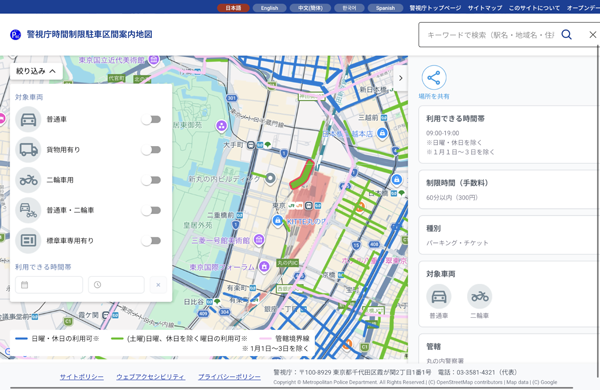Click the 新丸の内ビルディング gray pin
This screenshot has width=600, height=390.
[270, 178]
